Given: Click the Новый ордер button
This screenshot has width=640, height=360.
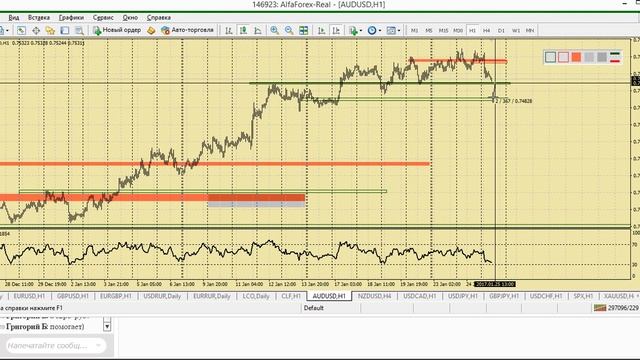Looking at the screenshot, I should (117, 30).
